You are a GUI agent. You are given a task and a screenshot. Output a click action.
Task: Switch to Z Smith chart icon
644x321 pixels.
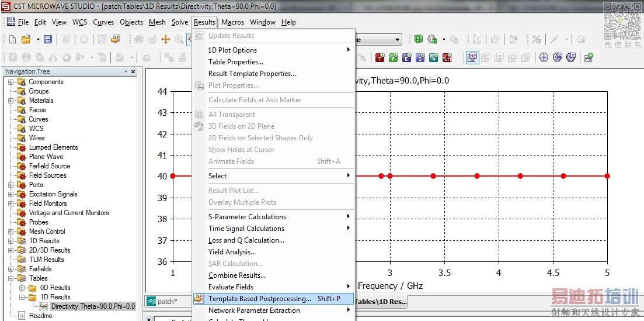point(558,58)
